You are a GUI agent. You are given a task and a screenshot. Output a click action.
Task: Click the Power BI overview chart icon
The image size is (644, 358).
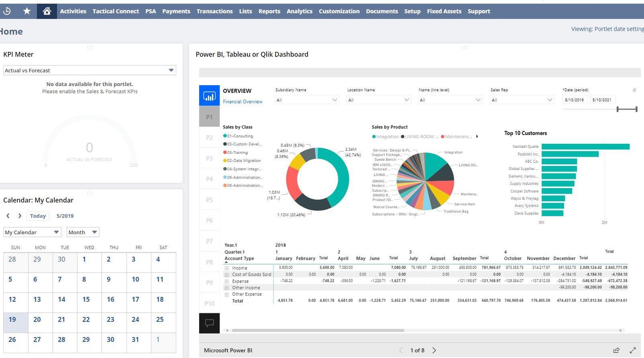tap(209, 95)
